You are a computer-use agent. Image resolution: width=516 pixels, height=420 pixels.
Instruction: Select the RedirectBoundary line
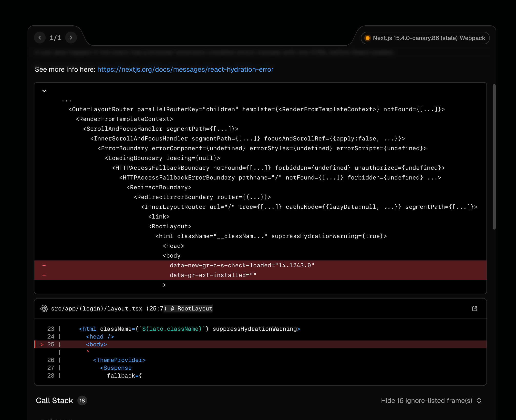click(159, 187)
